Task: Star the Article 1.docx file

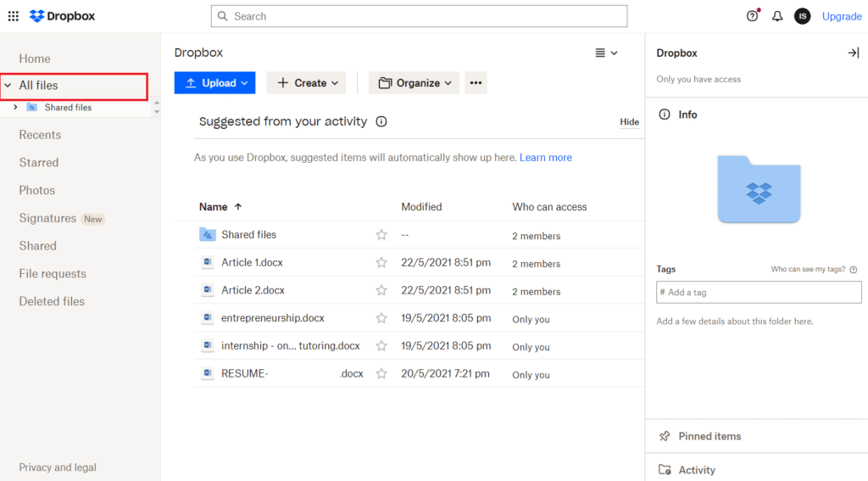Action: [381, 263]
